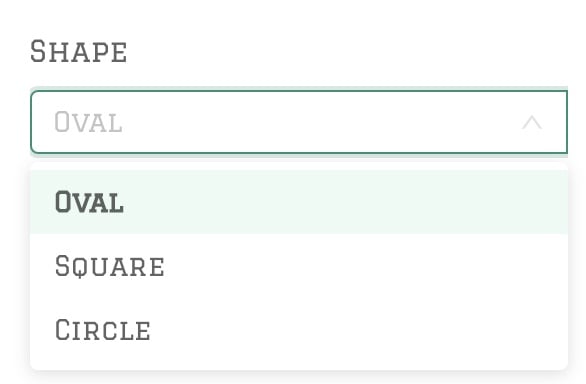The width and height of the screenshot is (586, 384).
Task: Pick Circle from the Shape list
Action: pos(299,329)
